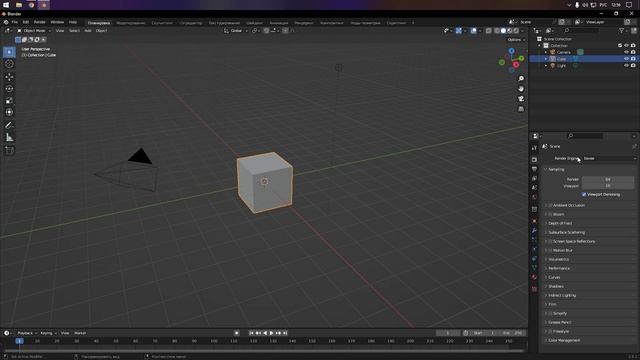The height and width of the screenshot is (360, 640).
Task: Select the Rotate tool
Action: pos(9,89)
